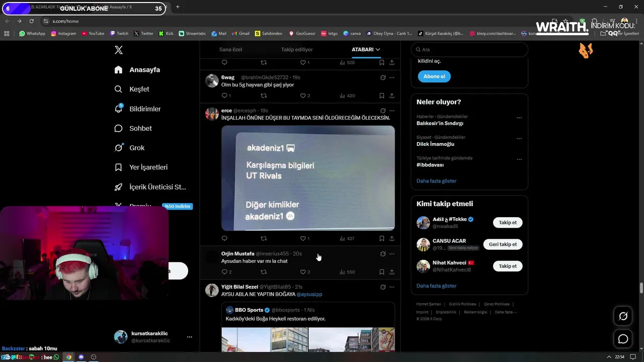Screen dimensions: 644x362
Task: Open options for #ibbdavası trend
Action: [519, 159]
